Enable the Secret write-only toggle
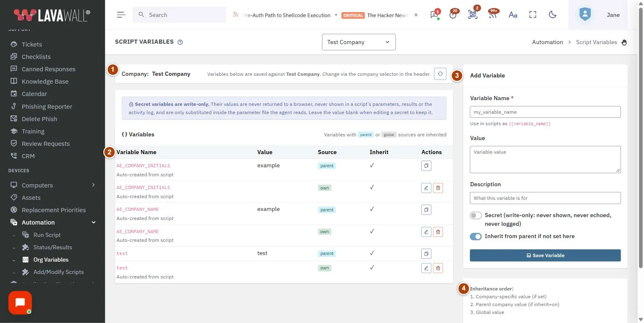Screen dimensions: 644x323 coord(476,215)
